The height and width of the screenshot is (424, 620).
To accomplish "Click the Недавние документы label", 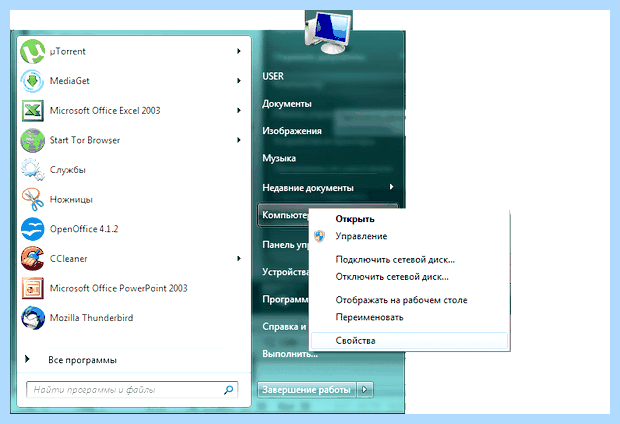I will pyautogui.click(x=308, y=187).
